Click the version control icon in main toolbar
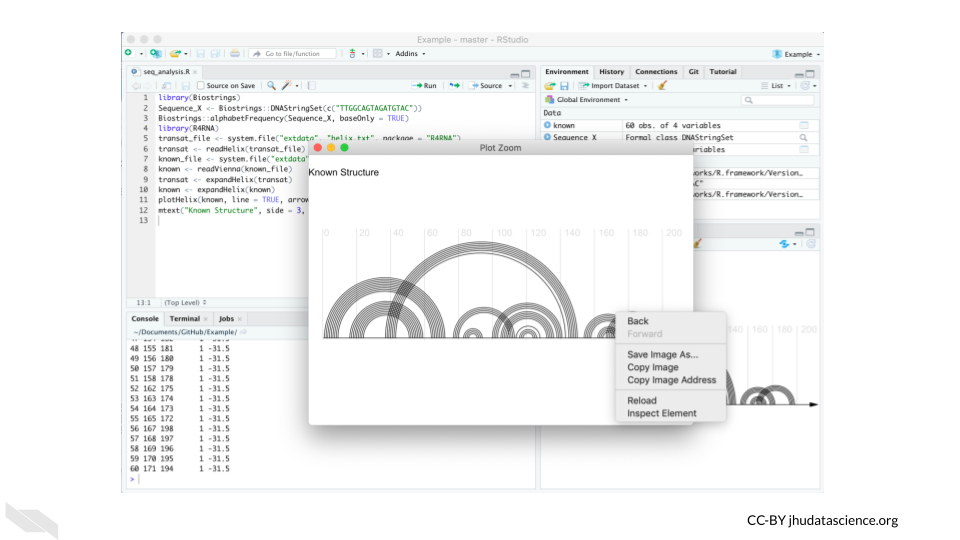The width and height of the screenshot is (960, 540). pyautogui.click(x=352, y=53)
